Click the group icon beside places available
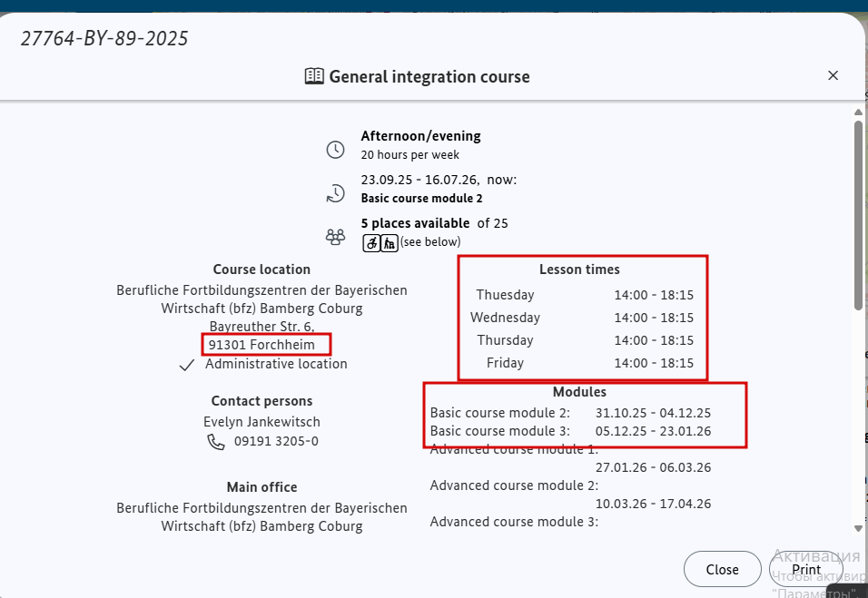Screen dimensions: 868x598 [335, 238]
